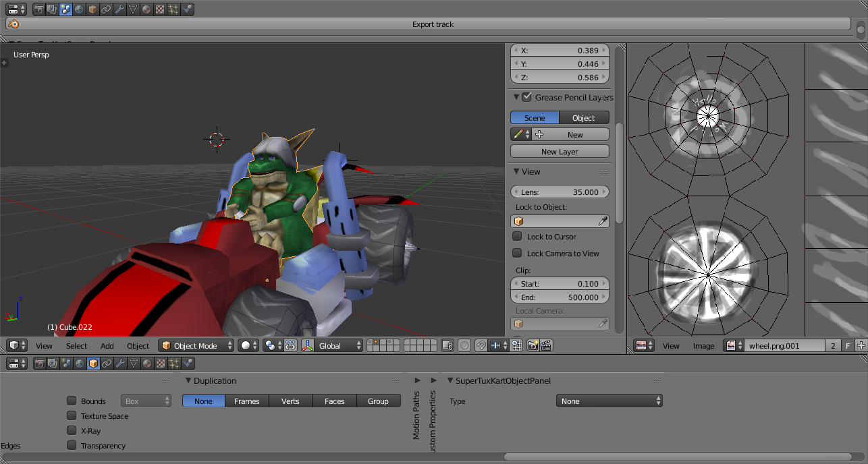The width and height of the screenshot is (868, 464).
Task: Toggle the 3D manipulator axis icon
Action: point(308,345)
